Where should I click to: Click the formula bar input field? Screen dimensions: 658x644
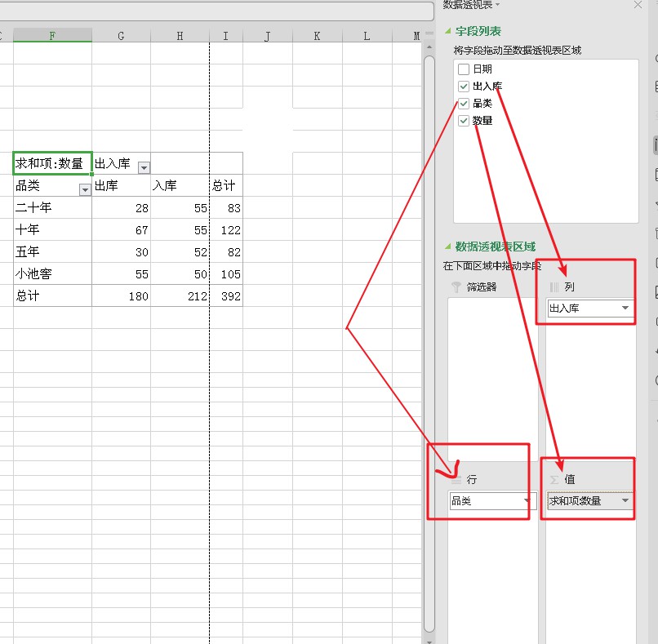pyautogui.click(x=216, y=11)
